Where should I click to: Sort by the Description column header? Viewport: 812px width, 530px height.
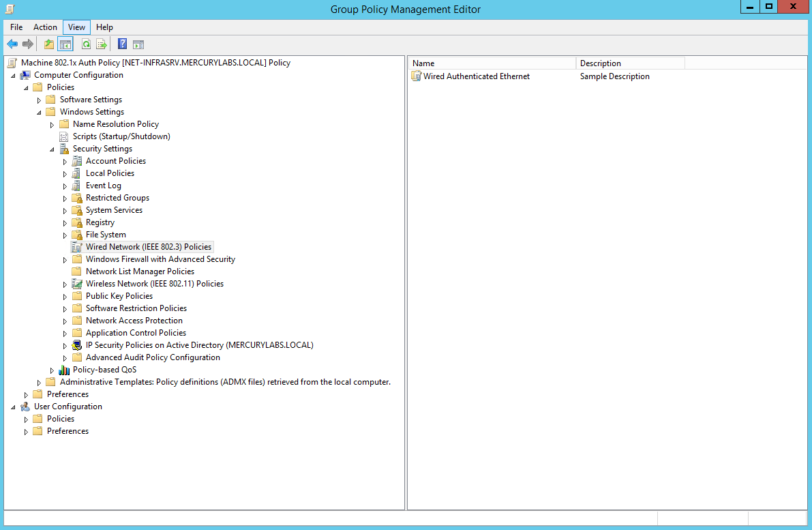tap(630, 63)
